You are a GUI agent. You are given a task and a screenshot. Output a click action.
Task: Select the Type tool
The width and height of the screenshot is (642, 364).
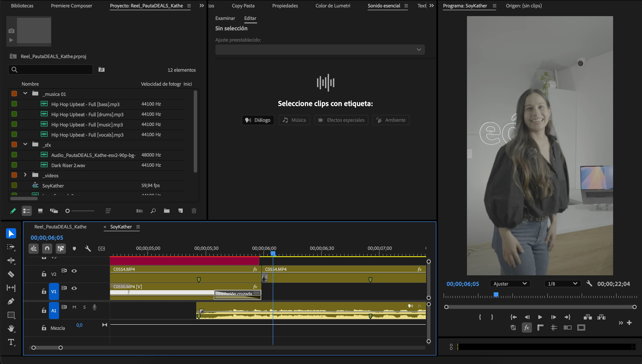pyautogui.click(x=11, y=342)
